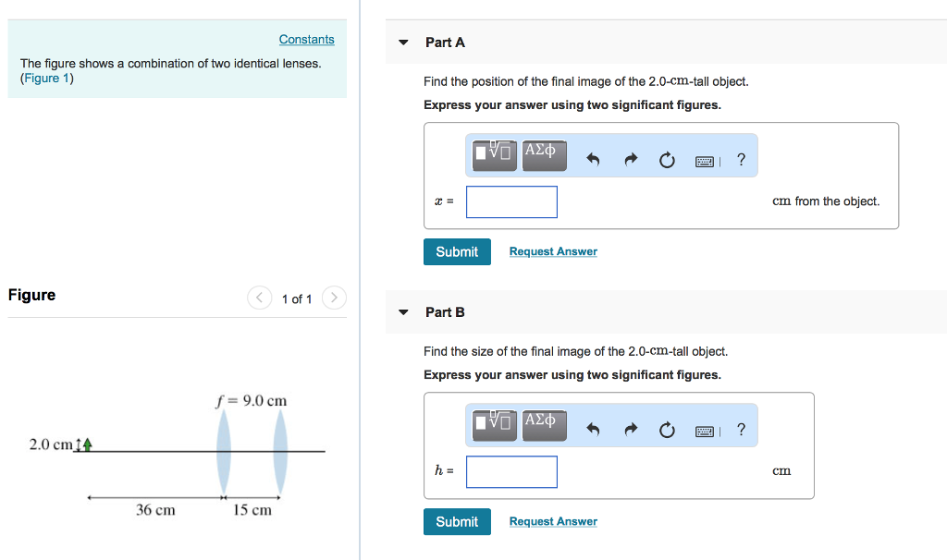This screenshot has width=947, height=560.
Task: Open keyboard shortcuts icon in Part A toolbar
Action: pyautogui.click(x=705, y=160)
